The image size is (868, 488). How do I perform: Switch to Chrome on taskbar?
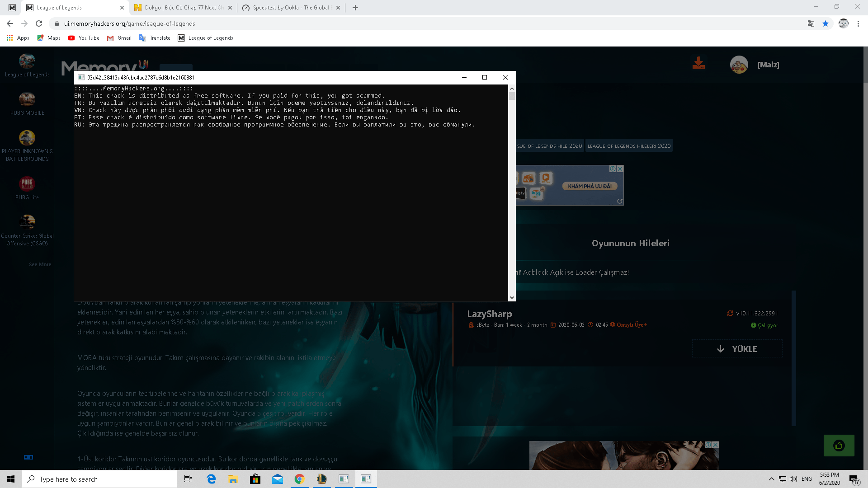(300, 479)
